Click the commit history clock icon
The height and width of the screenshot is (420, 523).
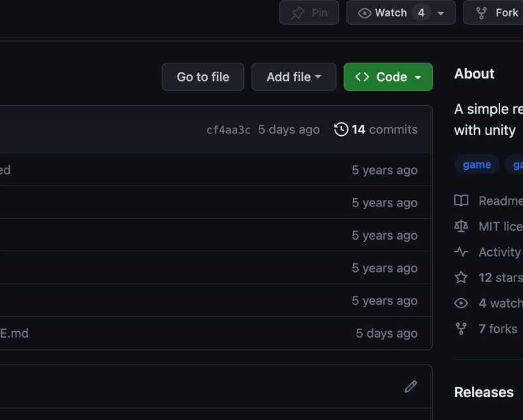(x=341, y=129)
